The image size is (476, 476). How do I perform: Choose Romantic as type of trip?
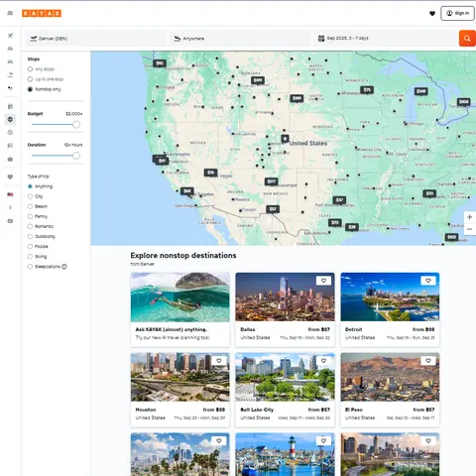point(30,226)
